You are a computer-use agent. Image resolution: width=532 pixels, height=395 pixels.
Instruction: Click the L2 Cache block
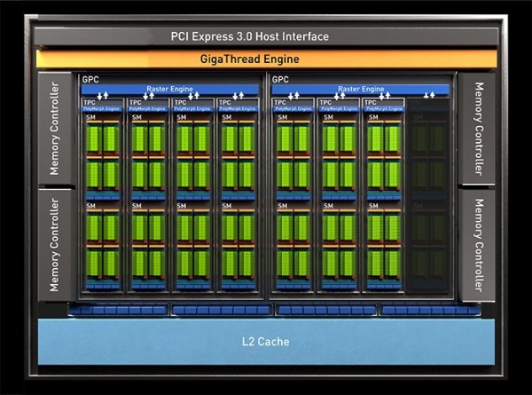[266, 342]
